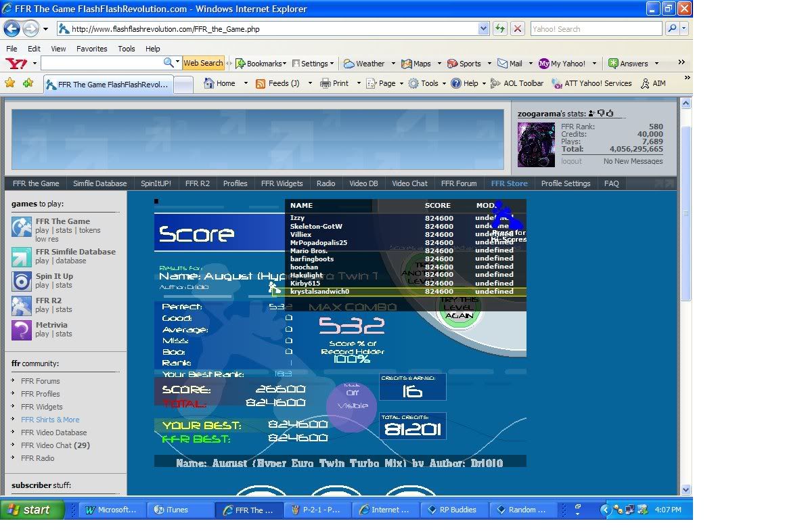Click the Print printer icon

point(326,83)
